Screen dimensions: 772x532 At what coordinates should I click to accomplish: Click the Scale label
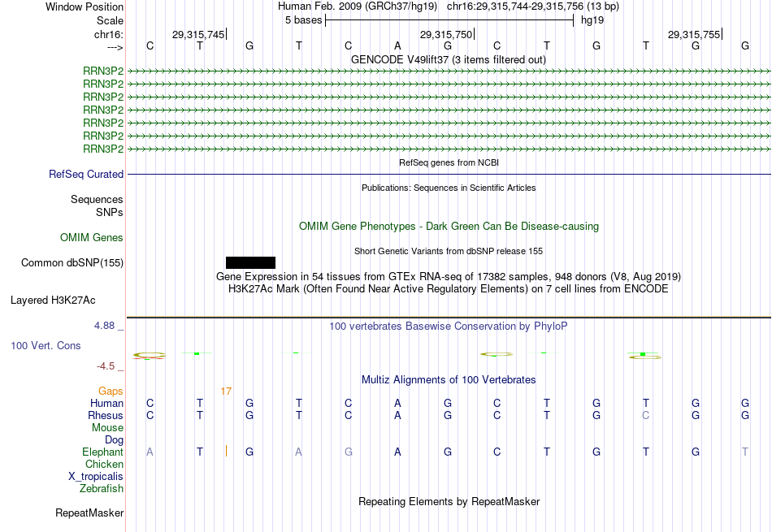pos(111,20)
